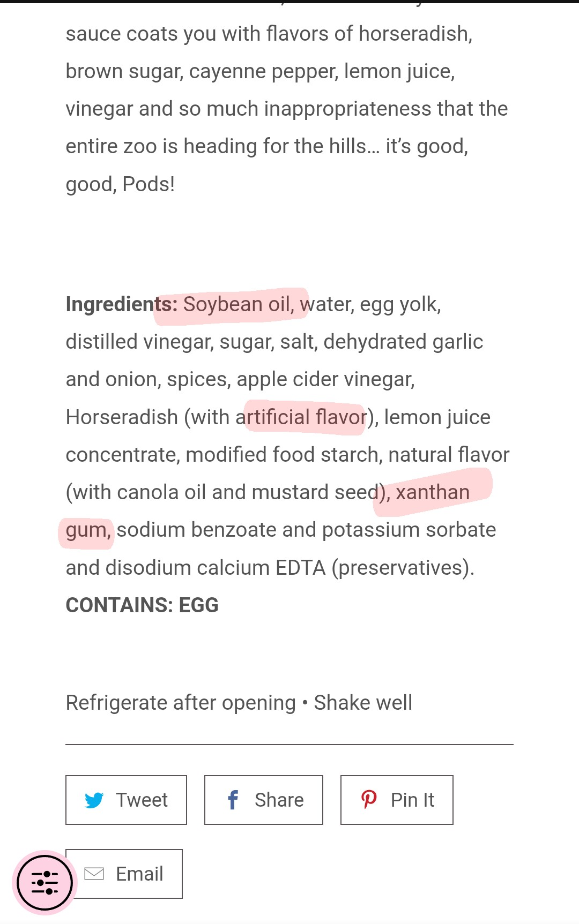The width and height of the screenshot is (579, 924).
Task: Tap the highlighted word "xanthan"
Action: 432,492
